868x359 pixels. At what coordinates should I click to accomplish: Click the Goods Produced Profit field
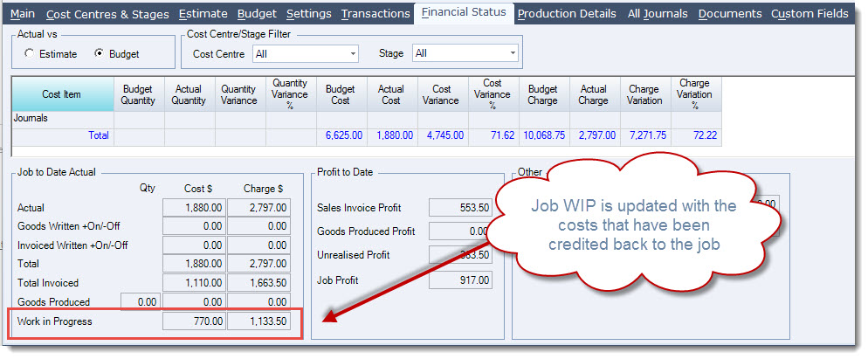pos(459,231)
